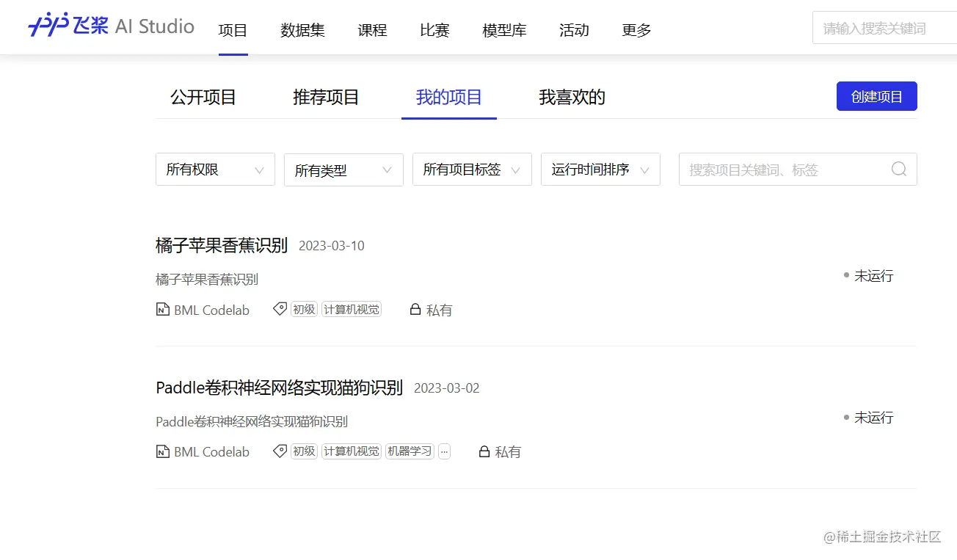957x560 pixels.
Task: Focus the top 请输入搜索关键词 search box
Action: [884, 29]
